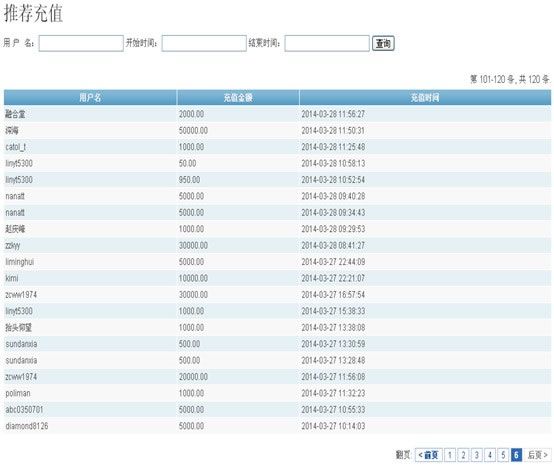Image resolution: width=554 pixels, height=465 pixels.
Task: Select current pagination page 6
Action: (x=516, y=455)
